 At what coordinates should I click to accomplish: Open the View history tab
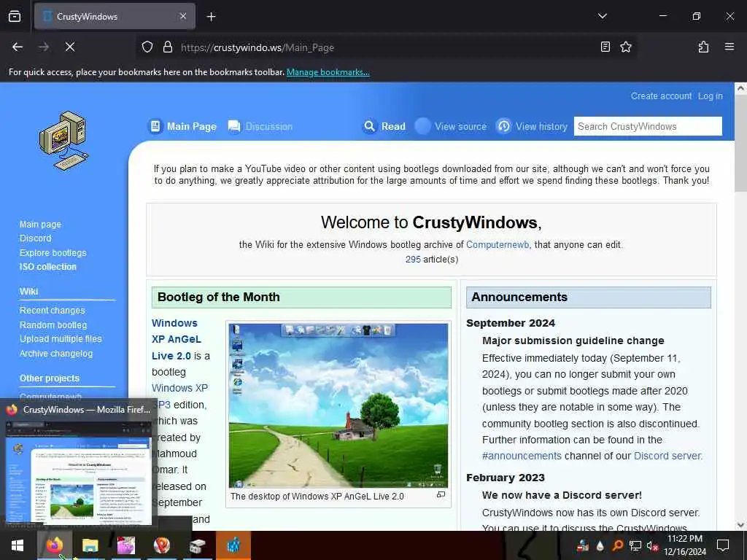541,126
